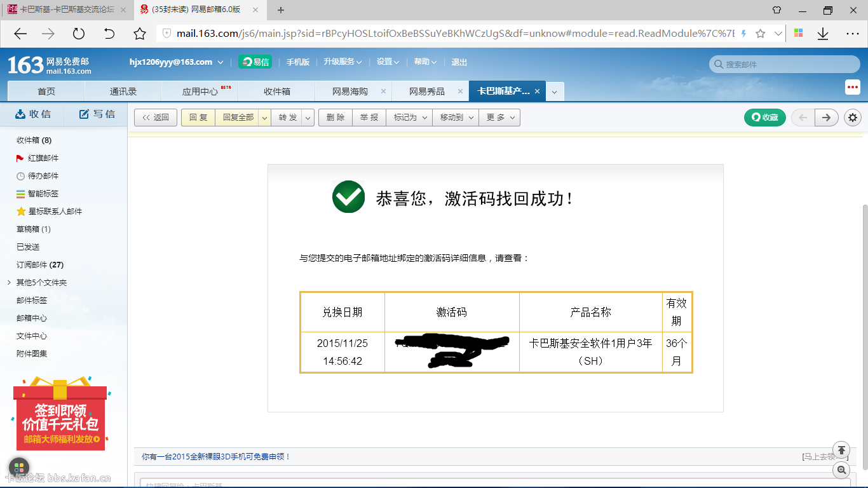This screenshot has width=868, height=488.
Task: Expand the 移动到 dropdown
Action: [456, 118]
